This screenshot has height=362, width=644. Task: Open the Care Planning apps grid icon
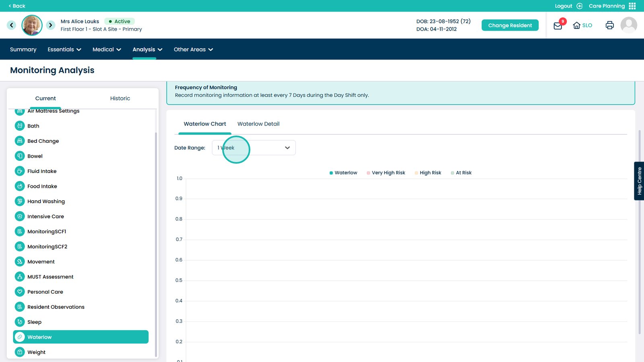click(x=632, y=6)
